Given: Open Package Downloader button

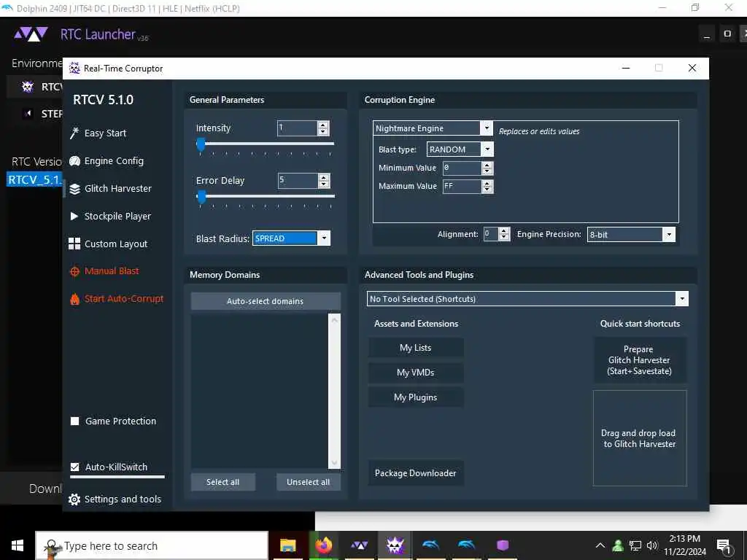Looking at the screenshot, I should pyautogui.click(x=415, y=472).
